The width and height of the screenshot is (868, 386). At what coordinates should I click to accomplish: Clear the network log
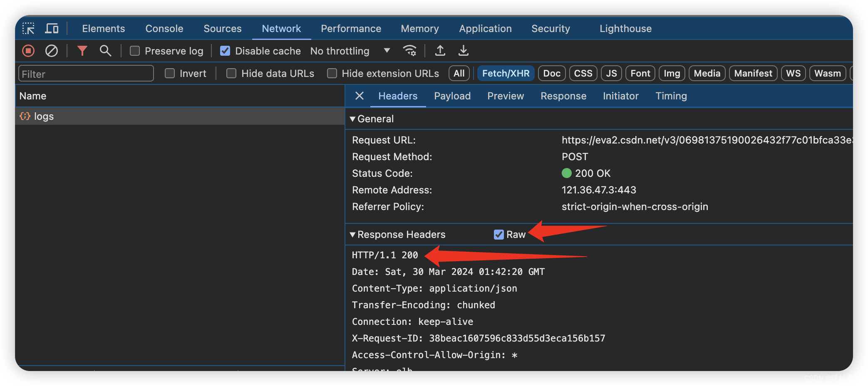tap(52, 51)
